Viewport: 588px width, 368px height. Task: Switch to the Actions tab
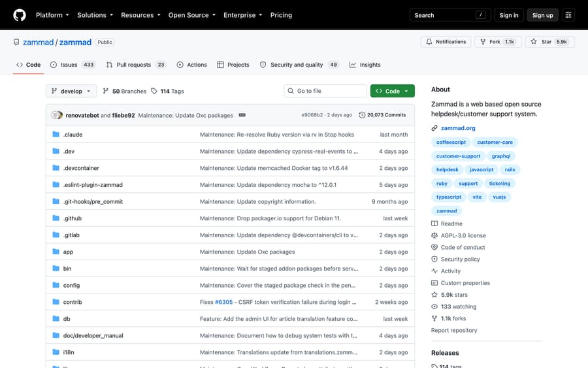pyautogui.click(x=191, y=65)
